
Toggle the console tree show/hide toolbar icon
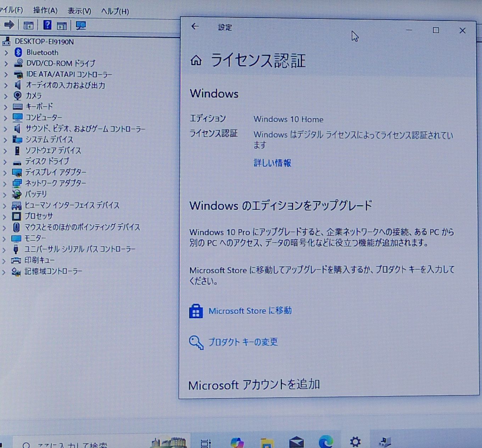pos(28,25)
